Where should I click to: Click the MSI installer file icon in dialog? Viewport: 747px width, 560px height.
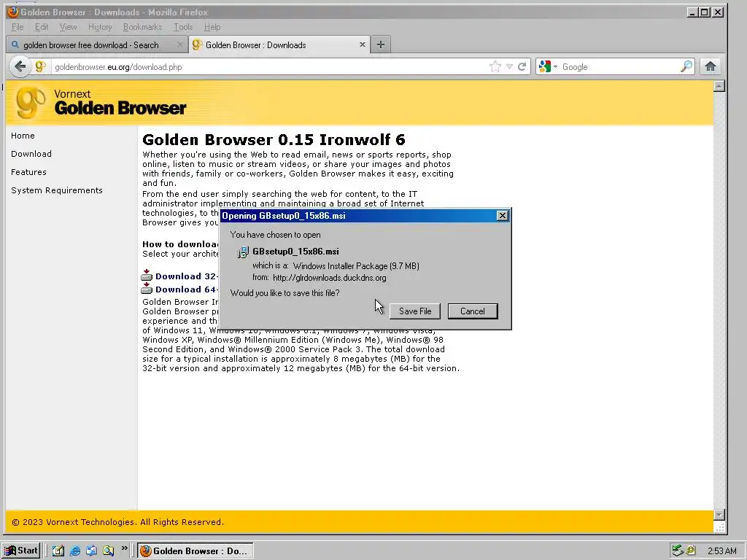tap(243, 252)
